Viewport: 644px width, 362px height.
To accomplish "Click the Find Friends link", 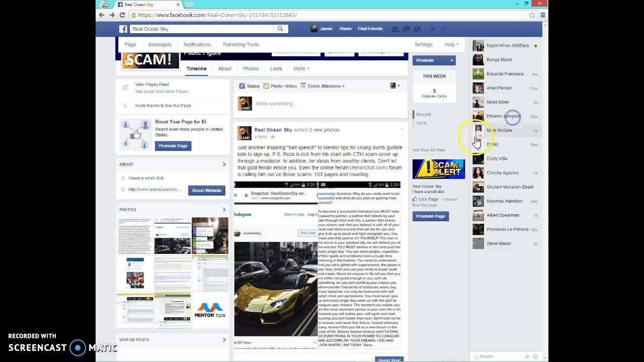I will point(370,29).
